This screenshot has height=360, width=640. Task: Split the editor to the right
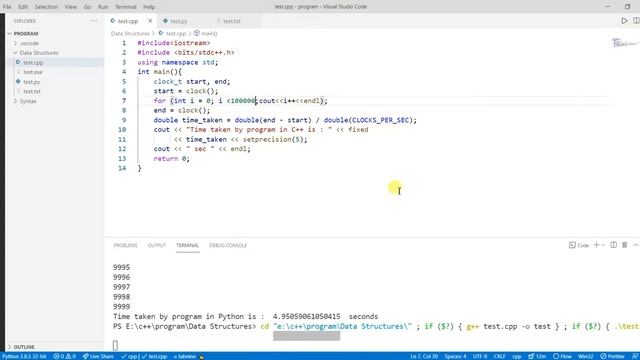click(x=636, y=21)
